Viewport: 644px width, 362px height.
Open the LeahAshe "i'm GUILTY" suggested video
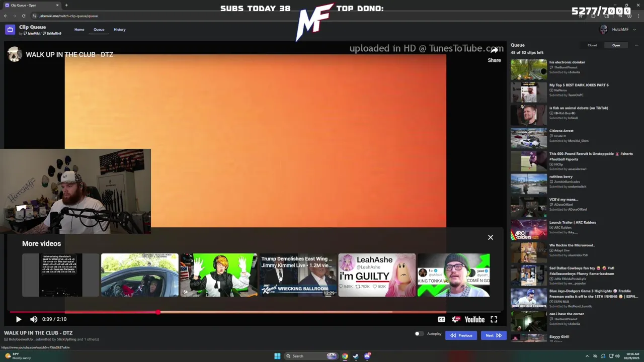click(377, 275)
